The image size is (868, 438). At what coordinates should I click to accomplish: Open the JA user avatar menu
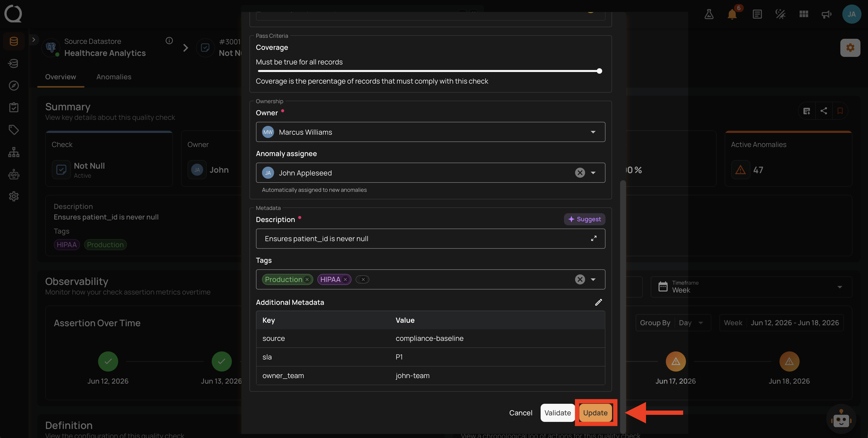(x=851, y=14)
